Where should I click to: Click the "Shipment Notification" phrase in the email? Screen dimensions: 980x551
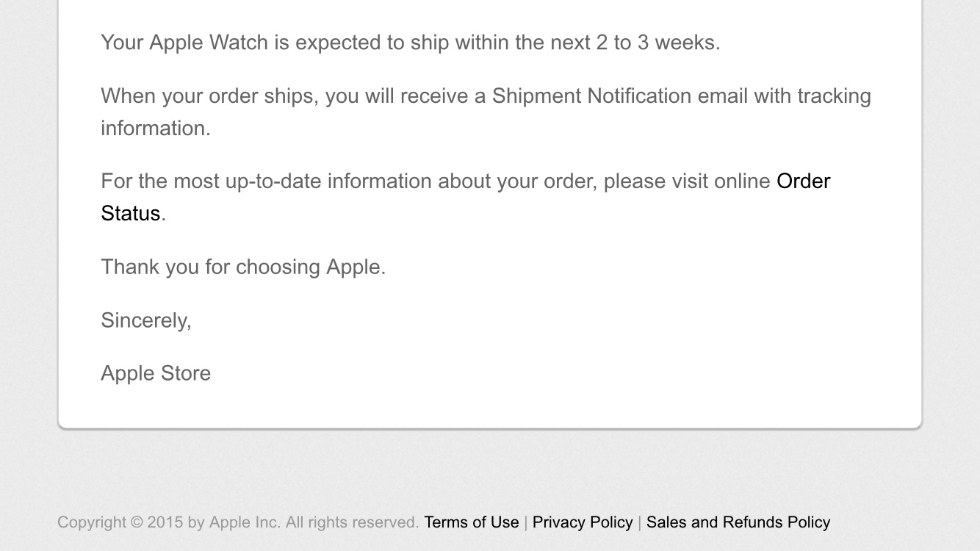click(x=591, y=96)
